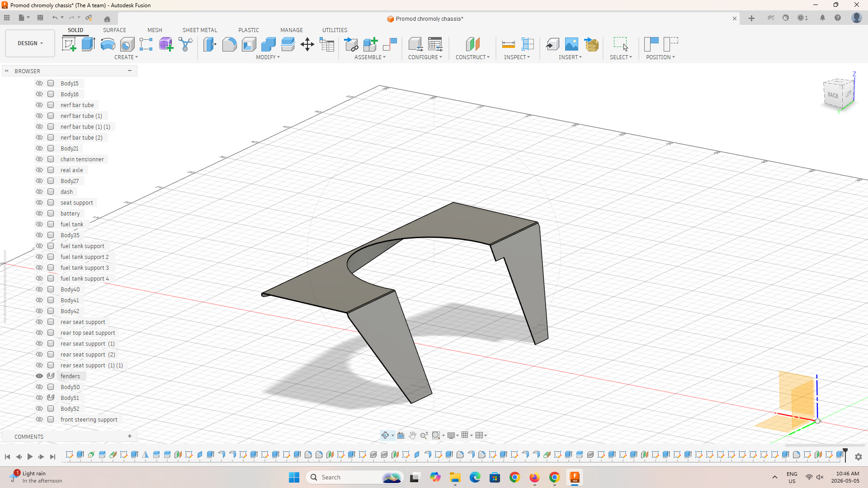Expand the SELECT menu
Image resolution: width=868 pixels, height=488 pixels.
[621, 57]
